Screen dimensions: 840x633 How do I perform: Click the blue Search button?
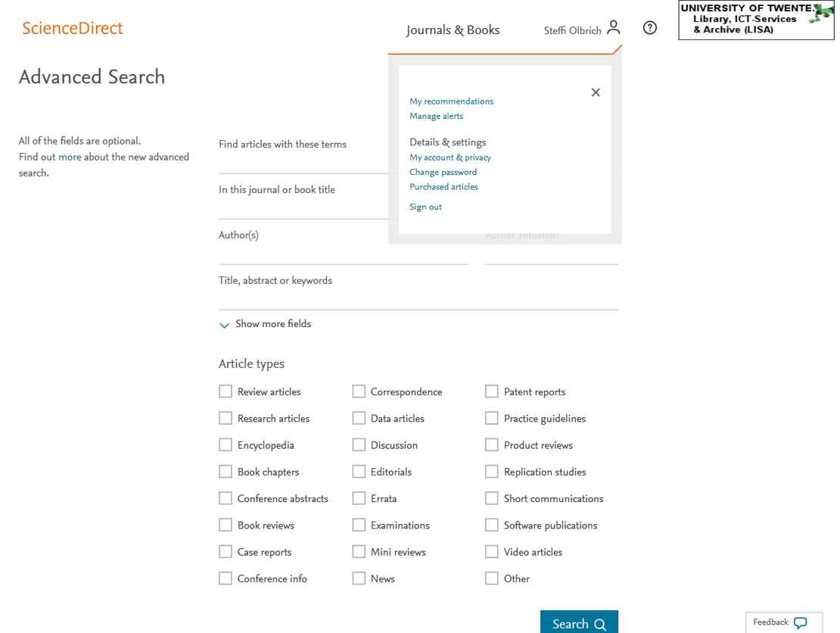pyautogui.click(x=579, y=623)
